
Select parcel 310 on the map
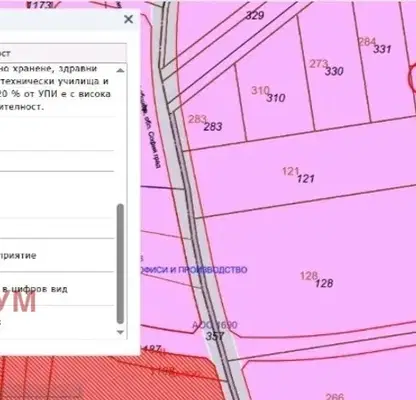pos(276,98)
